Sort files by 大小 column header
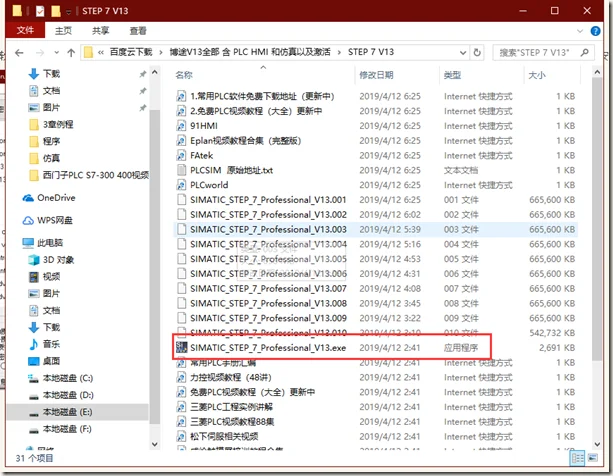This screenshot has height=476, width=613. (537, 75)
